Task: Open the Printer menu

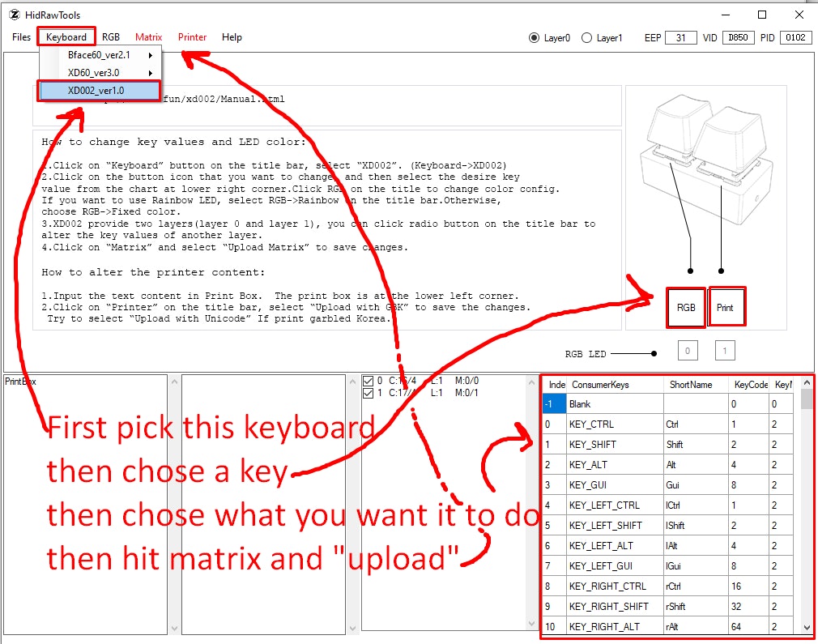Action: coord(192,37)
